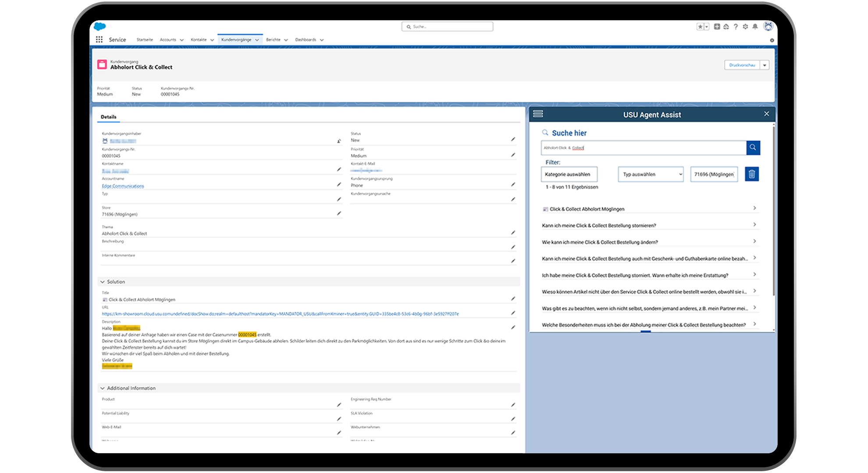Edit the Beschreibung field pencil
The image size is (868, 473).
(x=513, y=247)
